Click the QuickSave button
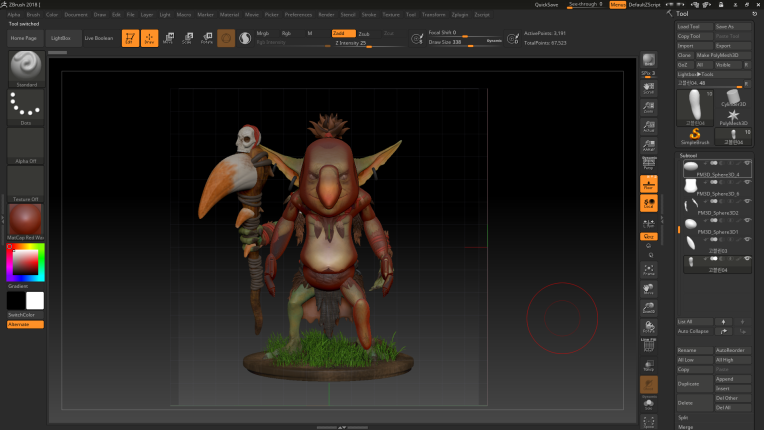The image size is (764, 430). pyautogui.click(x=546, y=5)
